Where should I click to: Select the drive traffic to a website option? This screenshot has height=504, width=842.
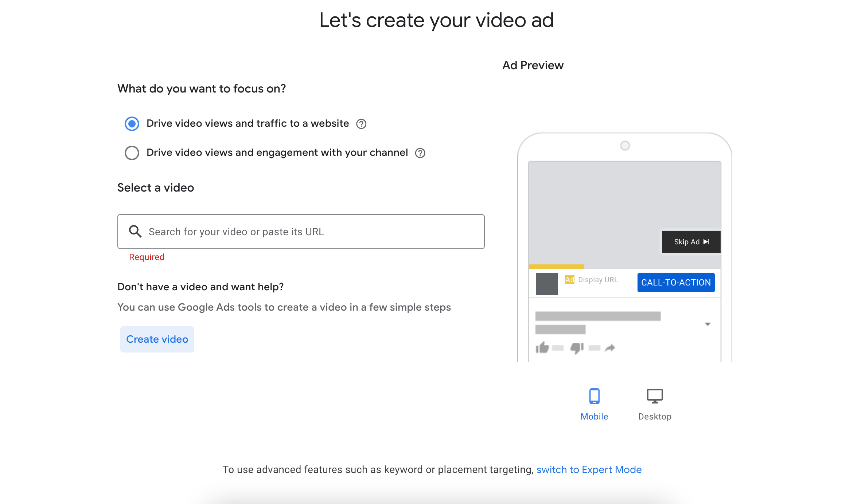coord(132,124)
